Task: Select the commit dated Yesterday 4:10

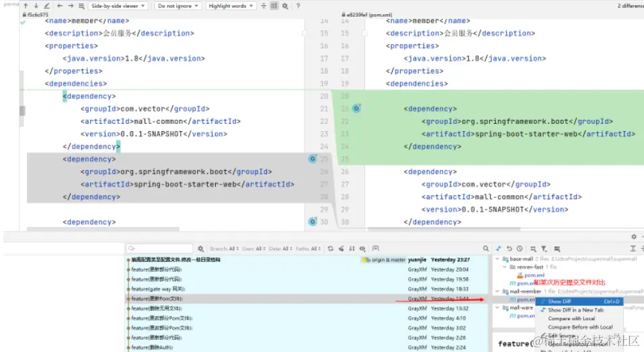Action: pos(307,318)
